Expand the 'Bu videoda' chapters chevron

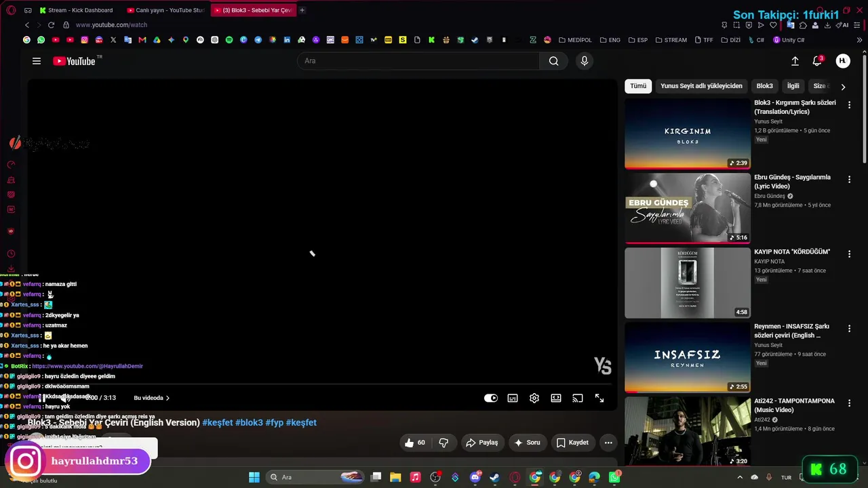(167, 398)
